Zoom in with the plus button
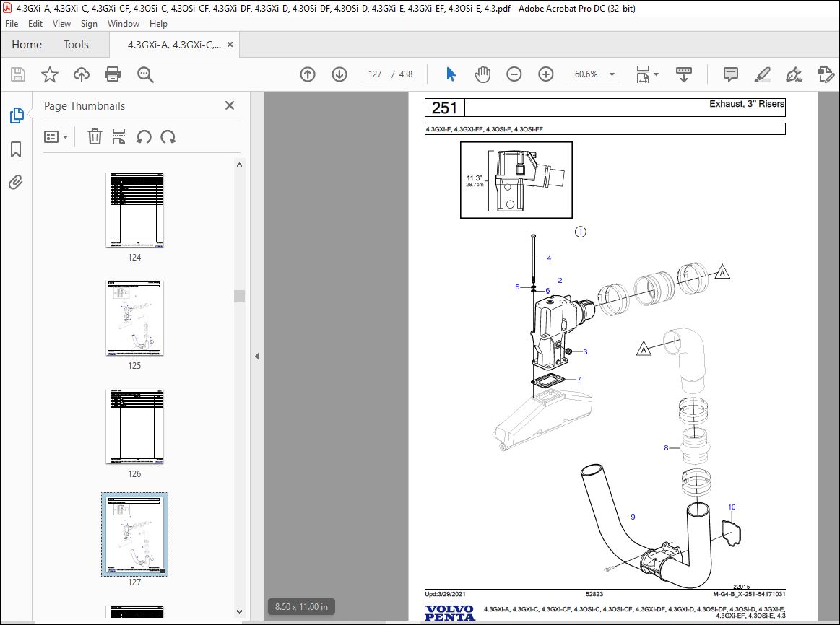The height and width of the screenshot is (625, 840). click(x=546, y=74)
